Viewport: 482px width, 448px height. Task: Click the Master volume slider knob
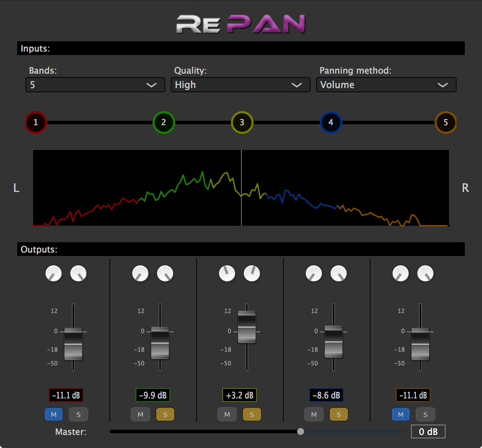pos(301,431)
